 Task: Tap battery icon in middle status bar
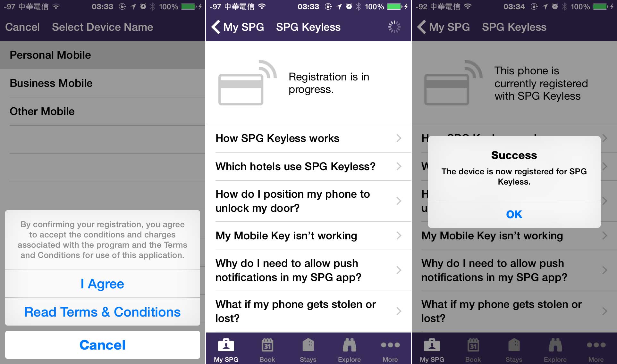(x=394, y=6)
